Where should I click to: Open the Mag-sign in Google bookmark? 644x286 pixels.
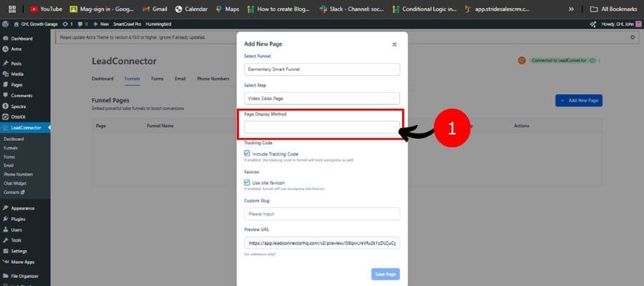click(102, 9)
